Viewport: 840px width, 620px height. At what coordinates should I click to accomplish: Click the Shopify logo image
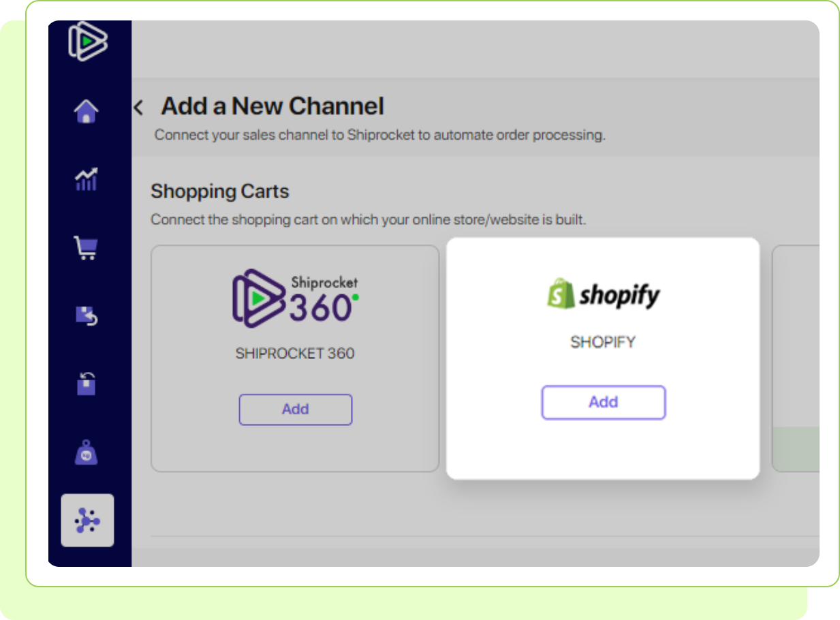click(604, 294)
